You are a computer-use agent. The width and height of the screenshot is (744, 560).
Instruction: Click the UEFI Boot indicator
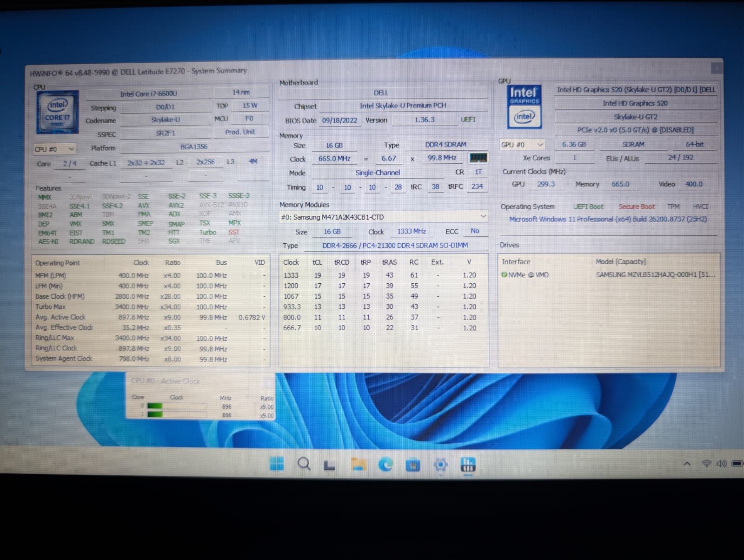[588, 207]
